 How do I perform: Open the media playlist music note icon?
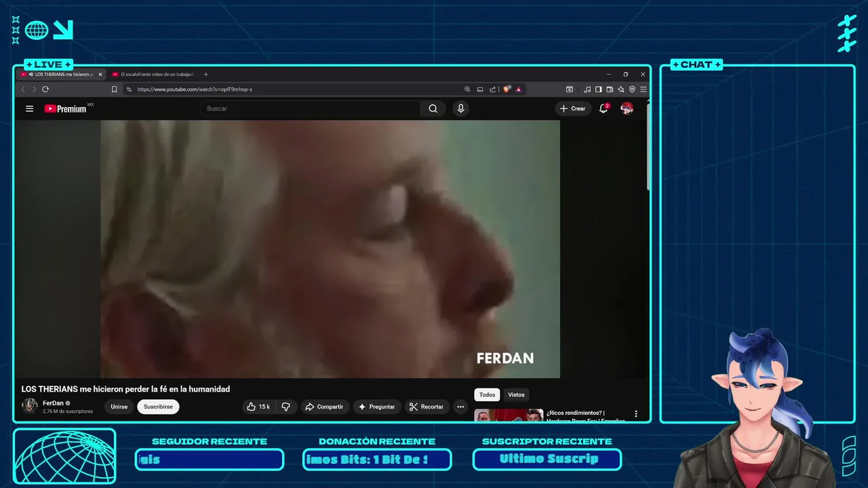tap(587, 89)
